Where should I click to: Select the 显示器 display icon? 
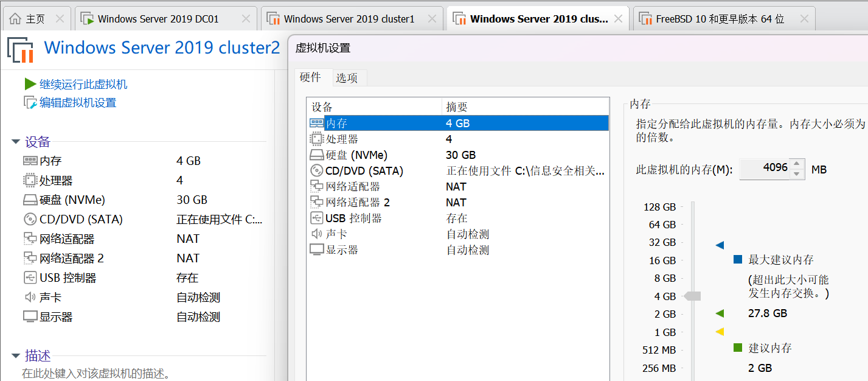[317, 249]
